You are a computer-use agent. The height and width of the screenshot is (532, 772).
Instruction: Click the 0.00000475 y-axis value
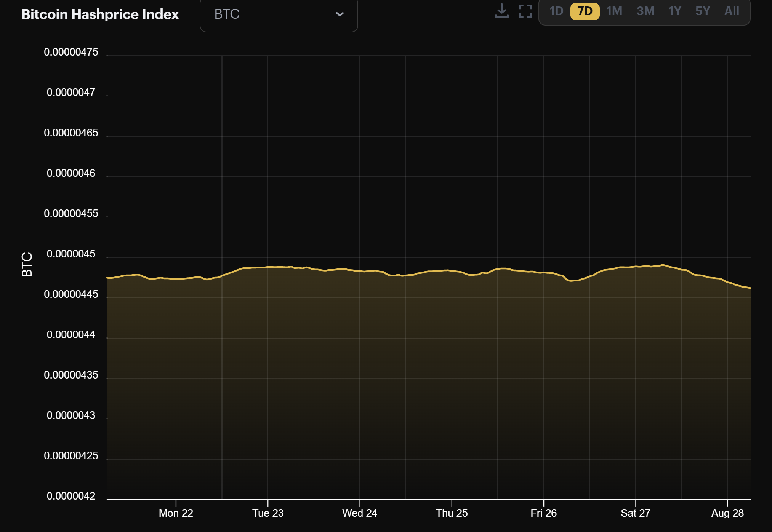71,52
